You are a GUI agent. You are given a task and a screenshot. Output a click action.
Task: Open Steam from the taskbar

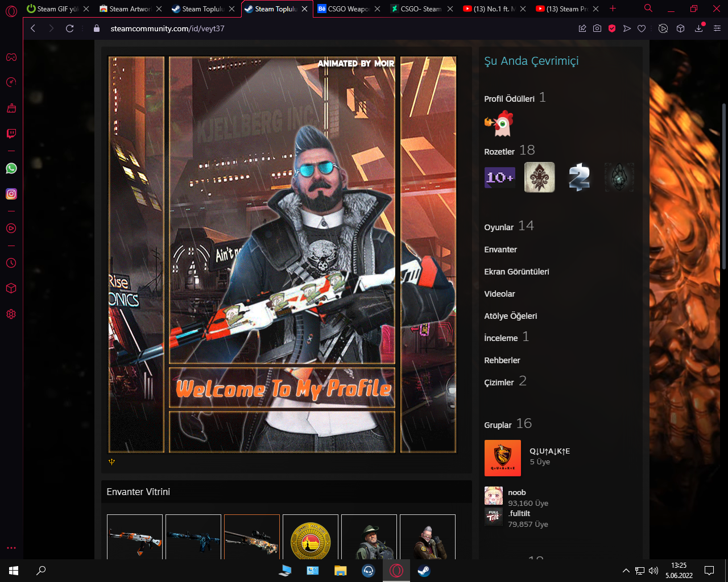424,571
